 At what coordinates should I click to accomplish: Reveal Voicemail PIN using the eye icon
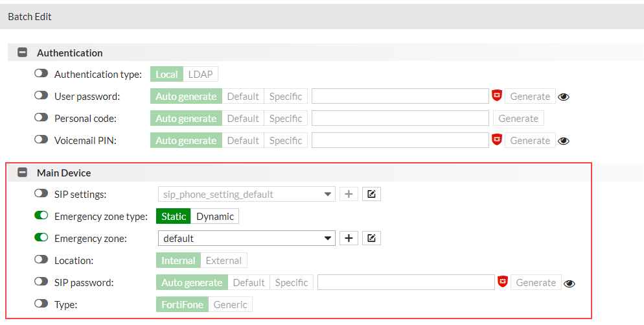click(564, 141)
